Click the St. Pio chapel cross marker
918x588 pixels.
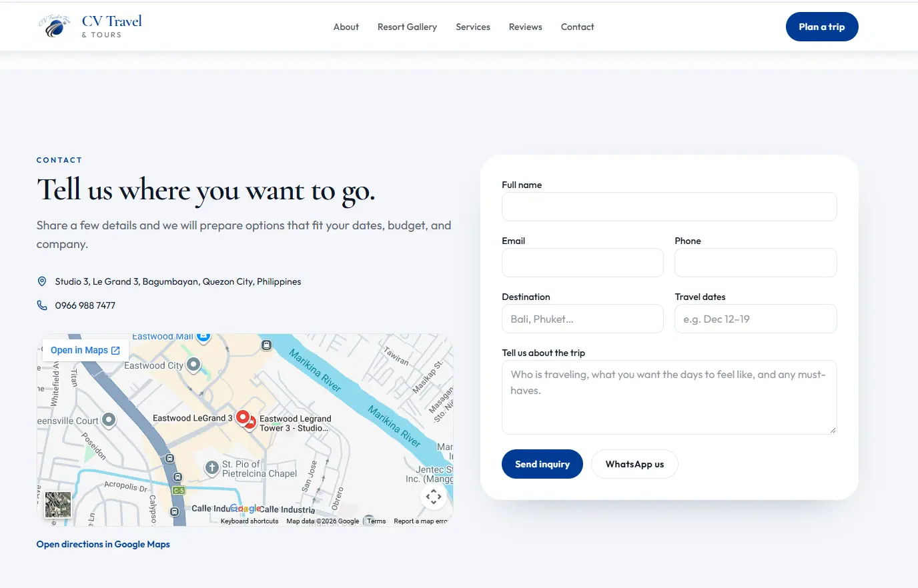[211, 468]
